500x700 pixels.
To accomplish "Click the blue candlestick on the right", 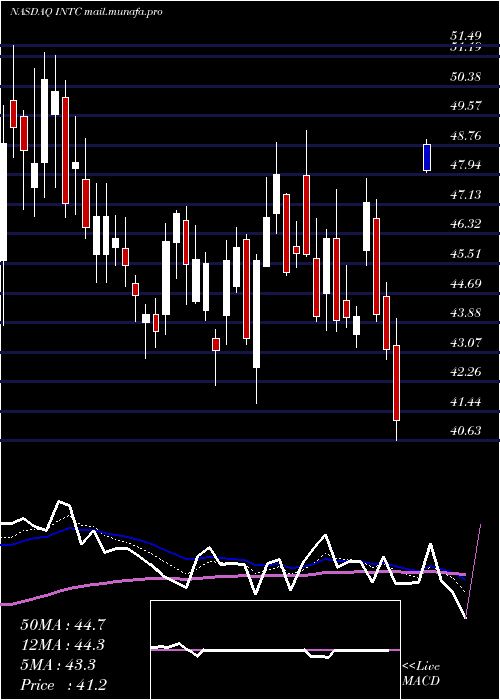I will click(427, 156).
